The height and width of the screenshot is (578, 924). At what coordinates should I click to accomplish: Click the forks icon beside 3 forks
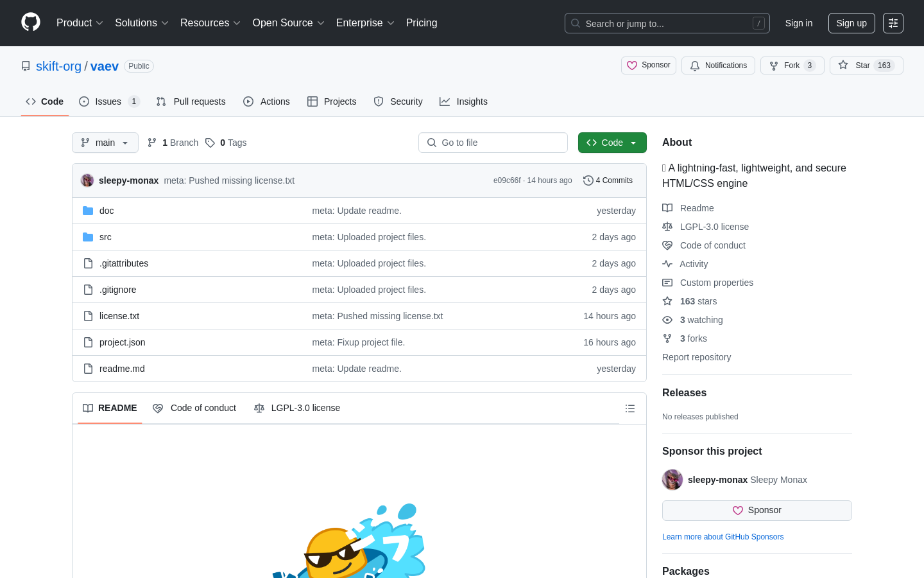pos(667,338)
